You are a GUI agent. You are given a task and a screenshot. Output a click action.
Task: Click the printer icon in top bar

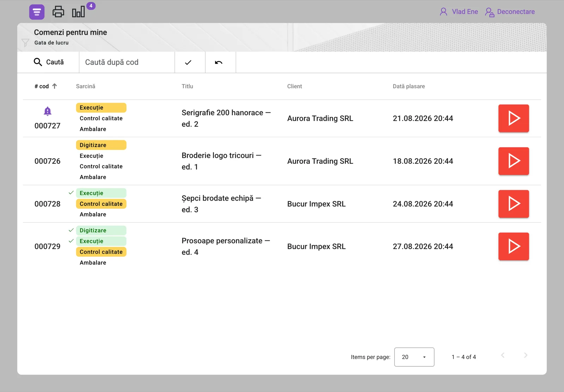58,12
